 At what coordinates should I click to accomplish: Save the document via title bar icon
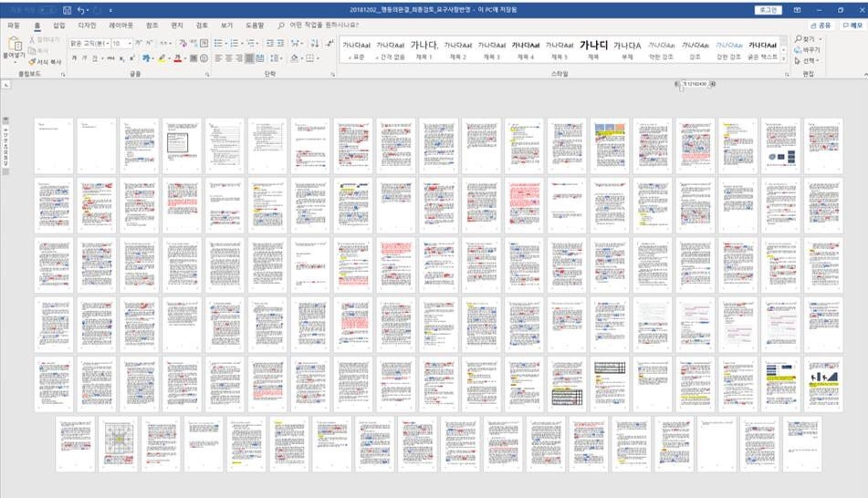click(x=67, y=10)
